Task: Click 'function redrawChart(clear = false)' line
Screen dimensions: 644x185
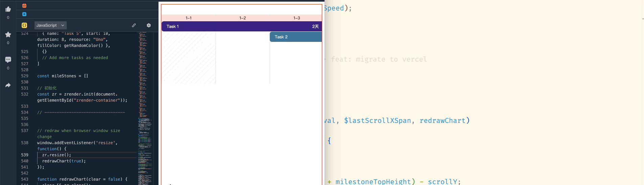Action: tap(82, 179)
